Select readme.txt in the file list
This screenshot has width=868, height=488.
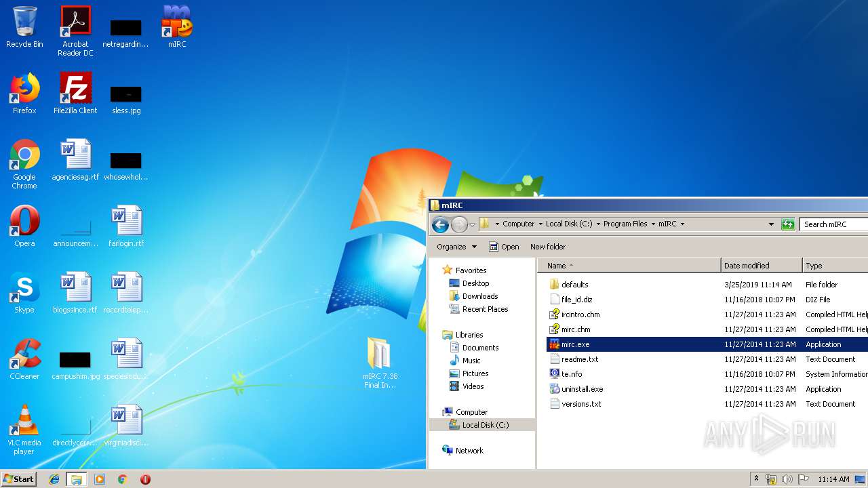click(x=580, y=359)
